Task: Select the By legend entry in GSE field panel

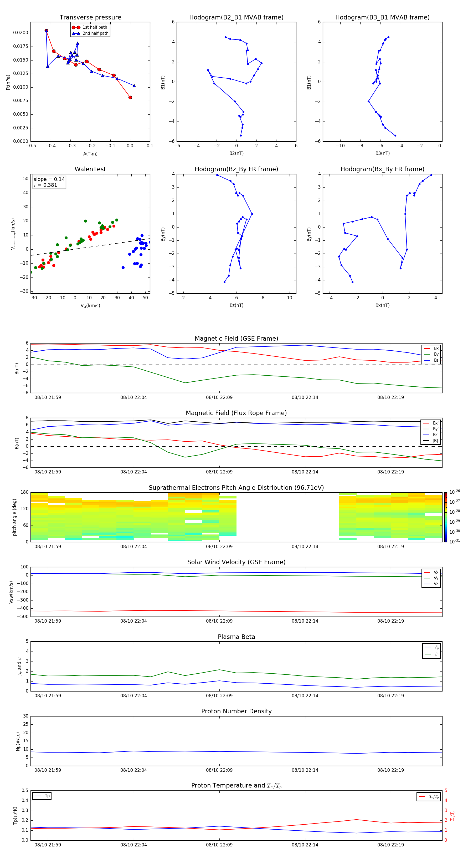Action: coord(431,355)
